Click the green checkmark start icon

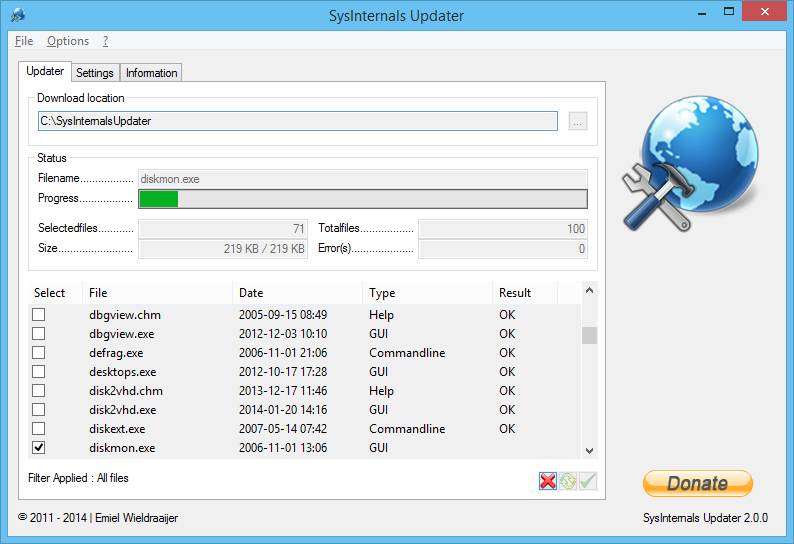(588, 481)
